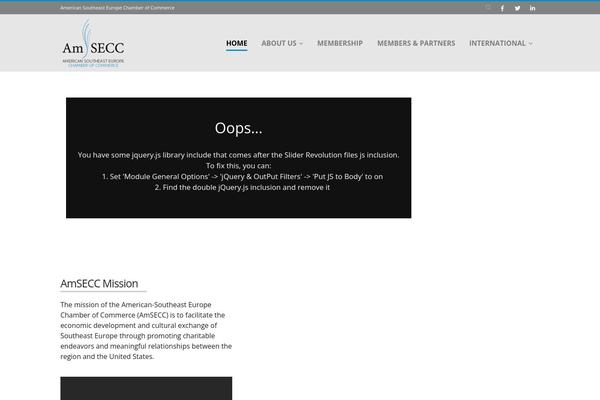The width and height of the screenshot is (600, 400).
Task: Click the Oops... heading
Action: point(238,128)
